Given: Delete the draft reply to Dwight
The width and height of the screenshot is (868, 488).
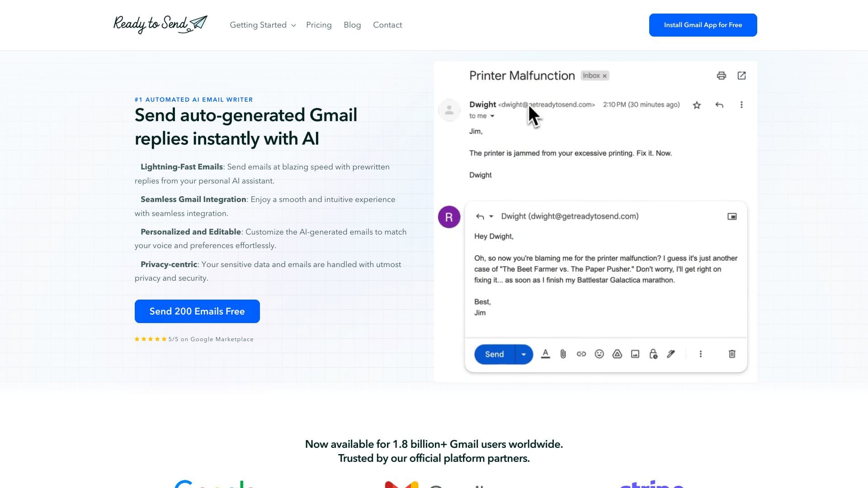Looking at the screenshot, I should 732,354.
